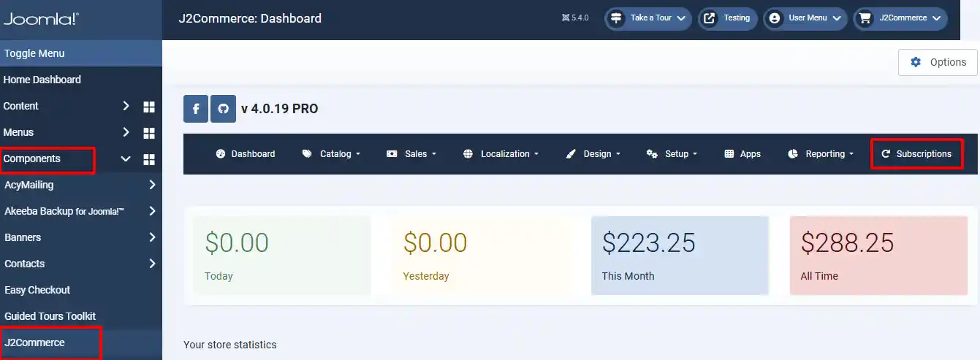Click the Reporting pie chart icon
The height and width of the screenshot is (360, 980).
tap(793, 154)
